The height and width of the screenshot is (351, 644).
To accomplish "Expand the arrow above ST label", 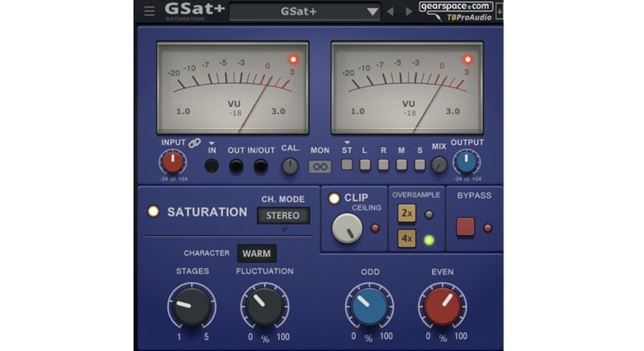I will [x=347, y=142].
